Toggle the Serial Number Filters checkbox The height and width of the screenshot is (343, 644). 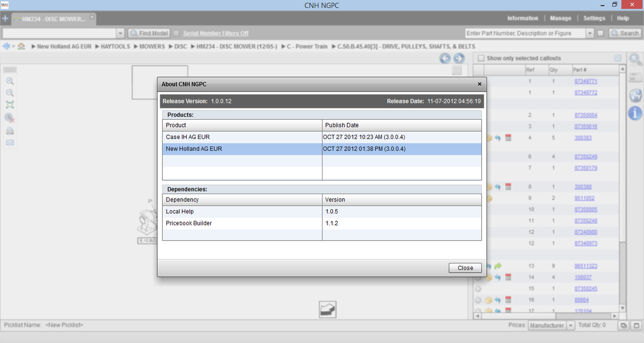(x=176, y=33)
